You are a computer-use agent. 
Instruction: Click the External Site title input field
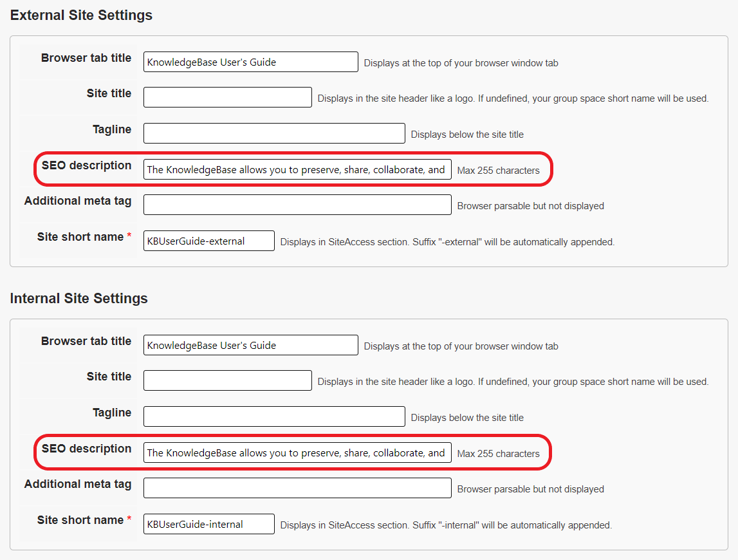coord(227,97)
